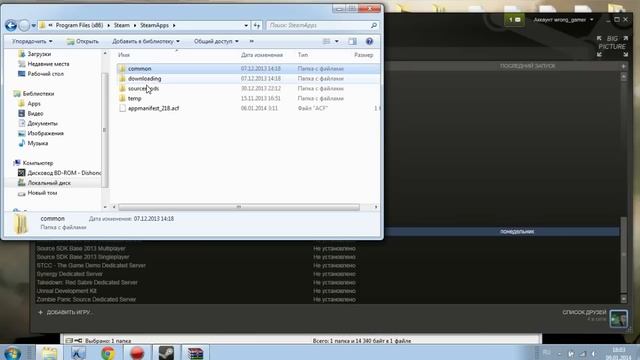
Task: Click Program Files (x86) breadcrumb segment
Action: coord(79,25)
